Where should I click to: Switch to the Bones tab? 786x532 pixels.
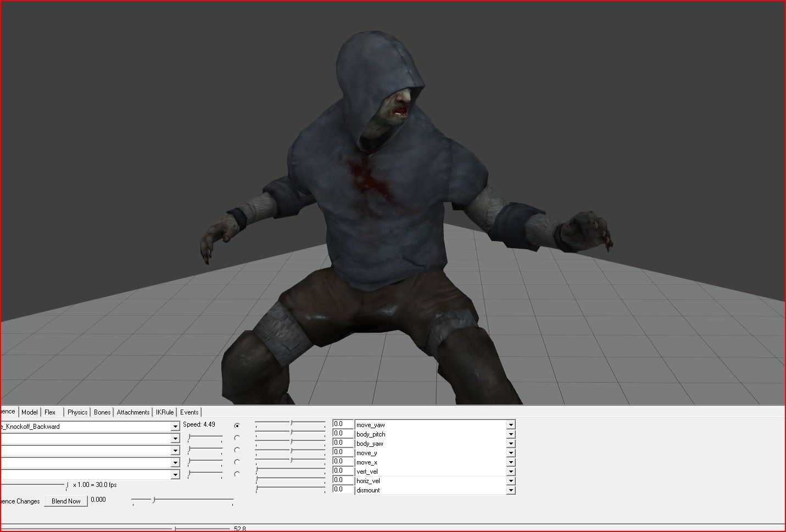point(102,412)
